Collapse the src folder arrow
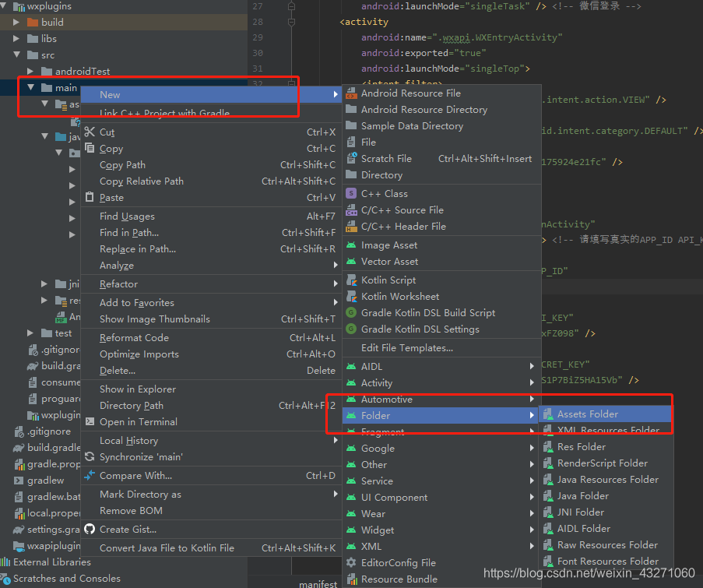Screen dimensions: 703x588 (x=16, y=55)
